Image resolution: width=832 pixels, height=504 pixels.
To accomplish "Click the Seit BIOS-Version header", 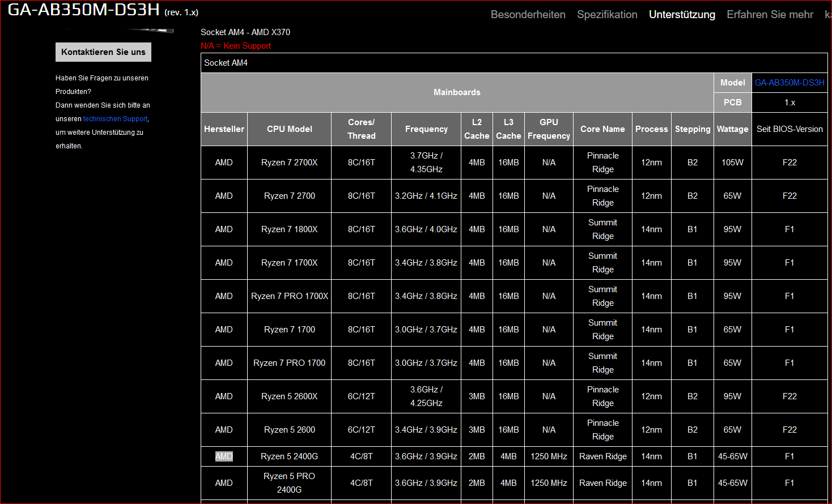I will coord(789,129).
